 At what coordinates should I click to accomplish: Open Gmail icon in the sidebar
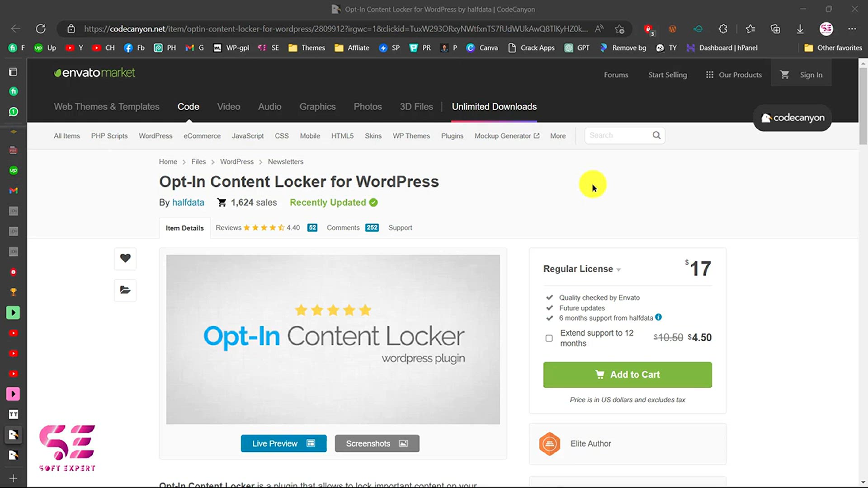(x=14, y=191)
